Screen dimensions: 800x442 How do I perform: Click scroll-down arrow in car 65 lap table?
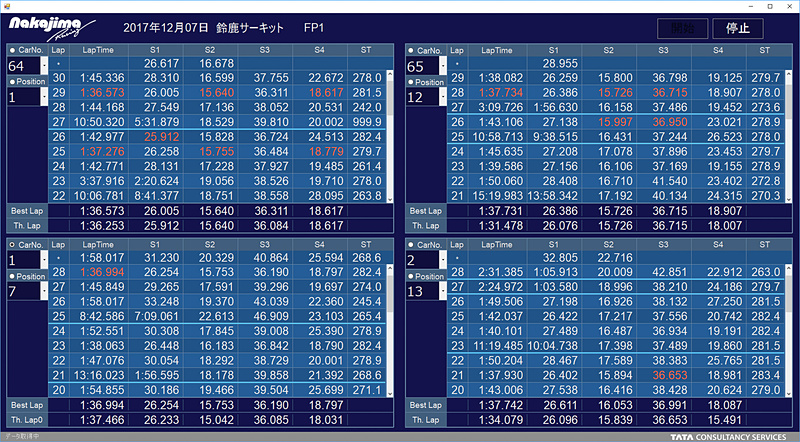point(789,199)
